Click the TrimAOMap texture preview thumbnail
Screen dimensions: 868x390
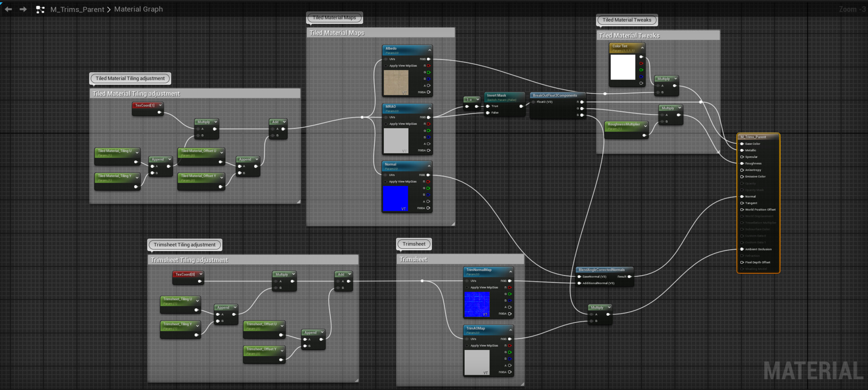477,362
